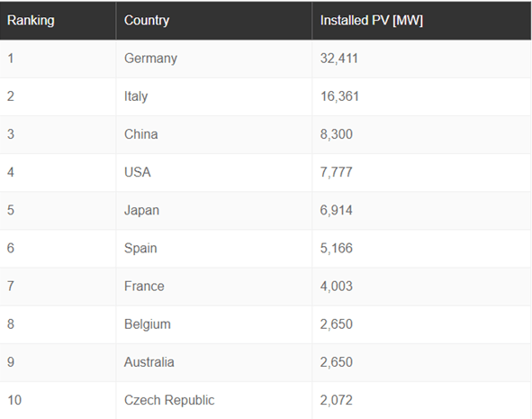Click the 16,361 value cell

(421, 96)
